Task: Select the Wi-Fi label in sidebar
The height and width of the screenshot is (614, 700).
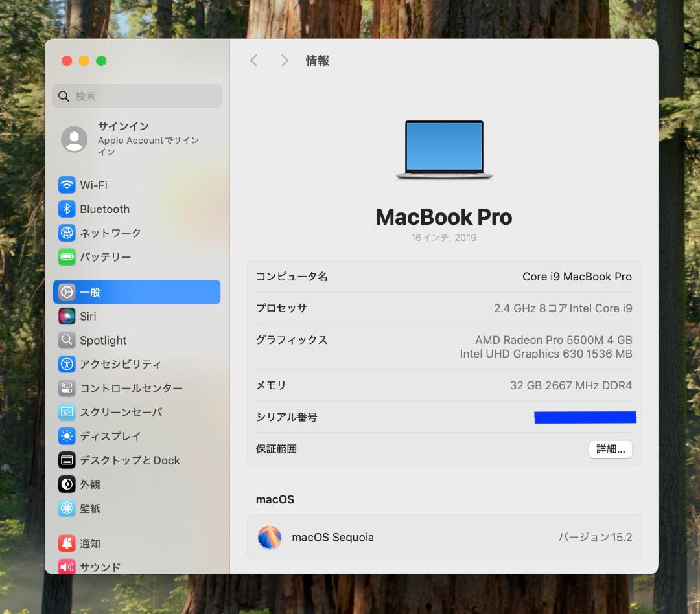Action: (x=94, y=185)
